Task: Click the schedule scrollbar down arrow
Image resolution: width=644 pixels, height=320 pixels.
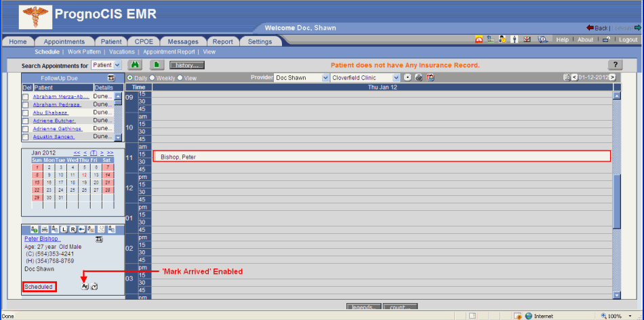Action: pyautogui.click(x=616, y=295)
